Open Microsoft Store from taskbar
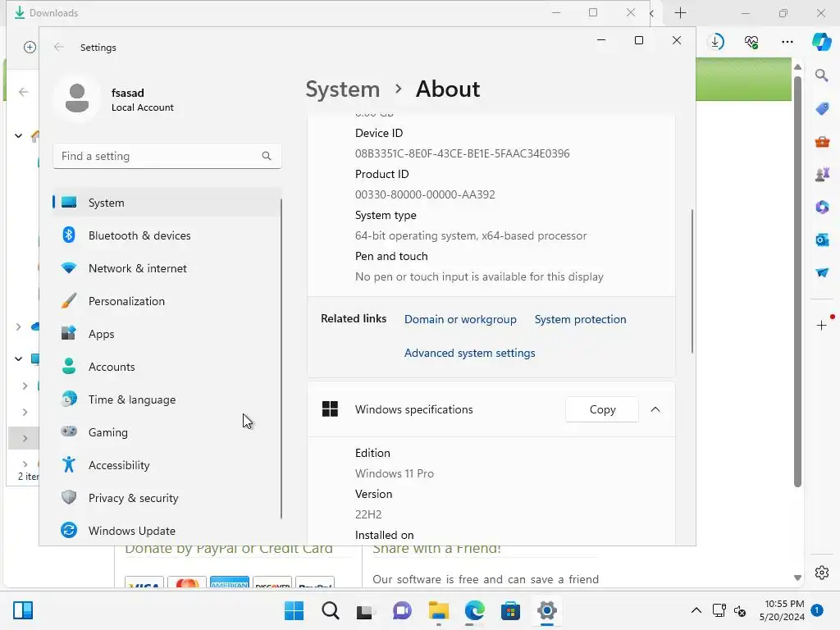 point(510,610)
